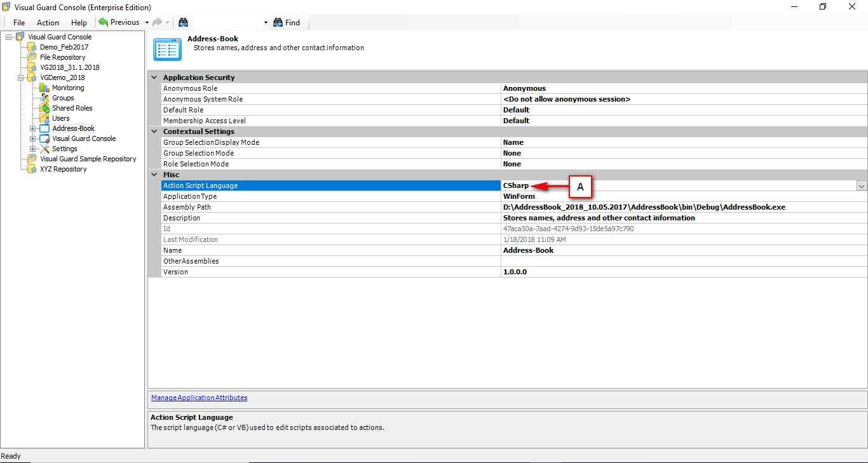Viewport: 868px width, 463px height.
Task: Click the Previous green arrow toolbar icon
Action: [x=103, y=22]
